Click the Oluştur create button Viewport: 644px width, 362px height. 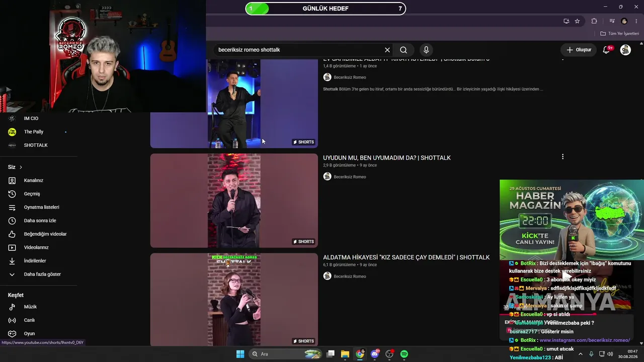point(579,50)
